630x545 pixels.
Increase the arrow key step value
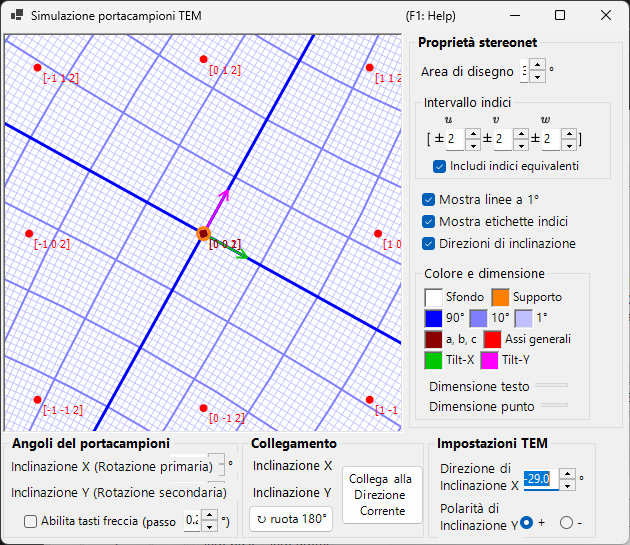209,515
